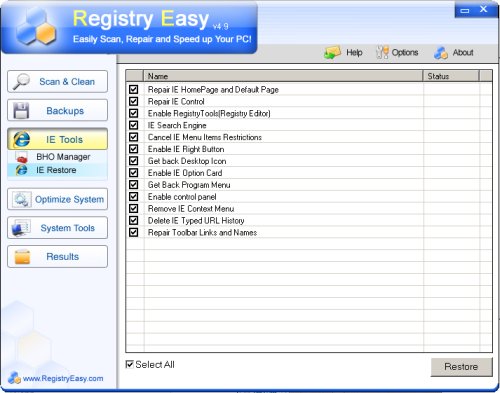Uncheck Repair IE HomePage and Default Page

click(134, 89)
